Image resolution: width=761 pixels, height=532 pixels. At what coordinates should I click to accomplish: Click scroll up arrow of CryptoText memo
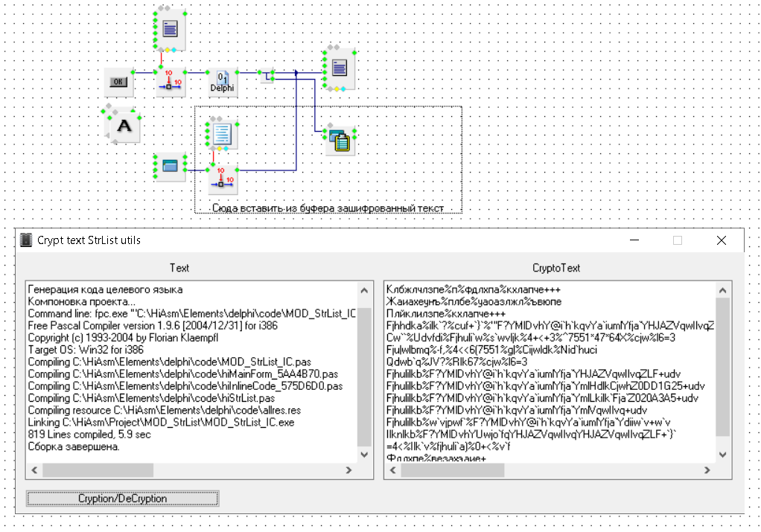click(722, 290)
